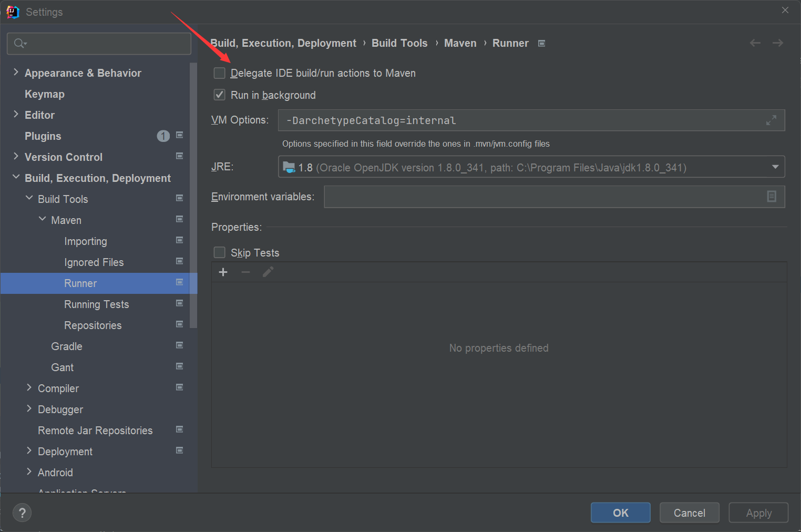Confirm settings with the OK button
The image size is (801, 532).
pos(621,513)
